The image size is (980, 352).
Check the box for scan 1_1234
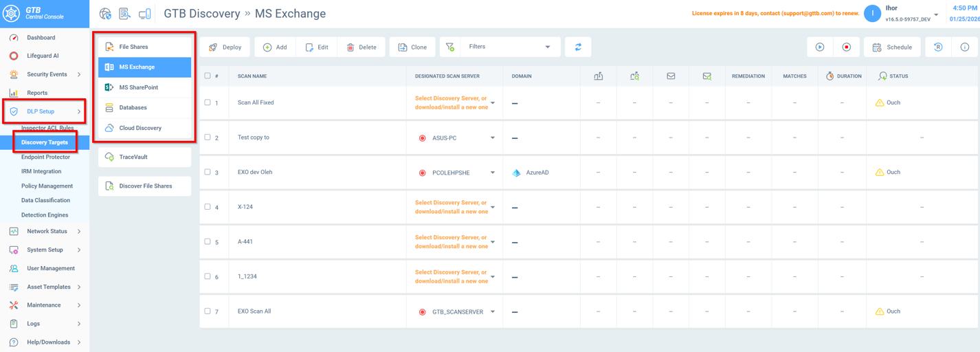(x=208, y=276)
